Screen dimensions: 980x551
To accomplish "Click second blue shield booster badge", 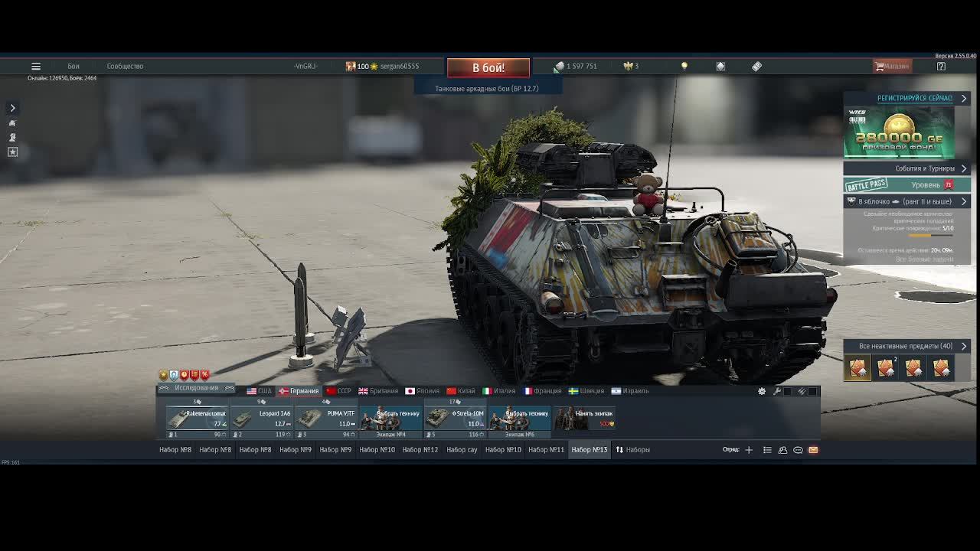I will tap(174, 375).
